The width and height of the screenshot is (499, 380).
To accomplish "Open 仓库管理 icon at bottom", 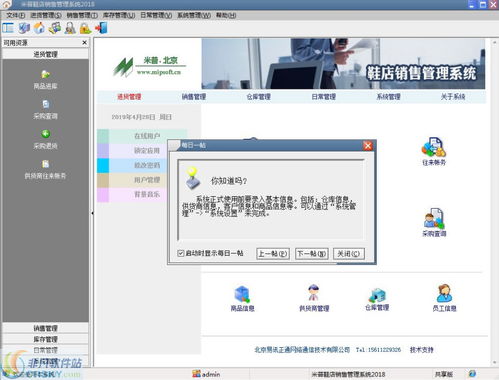I will (377, 299).
